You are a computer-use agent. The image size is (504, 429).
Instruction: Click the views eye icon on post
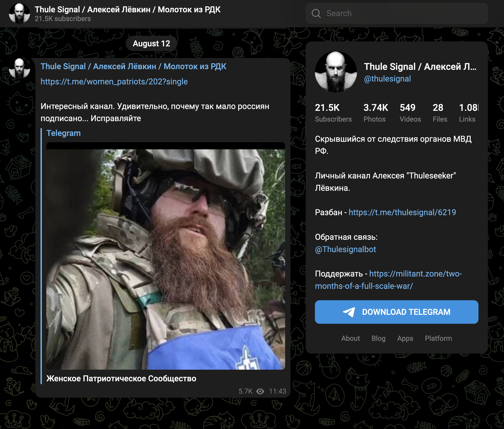coord(260,391)
